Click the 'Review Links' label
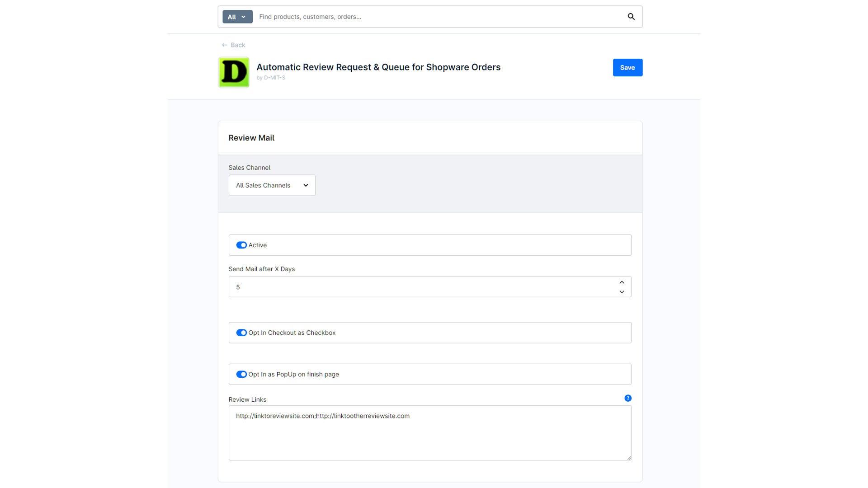Image resolution: width=868 pixels, height=488 pixels. pos(247,399)
